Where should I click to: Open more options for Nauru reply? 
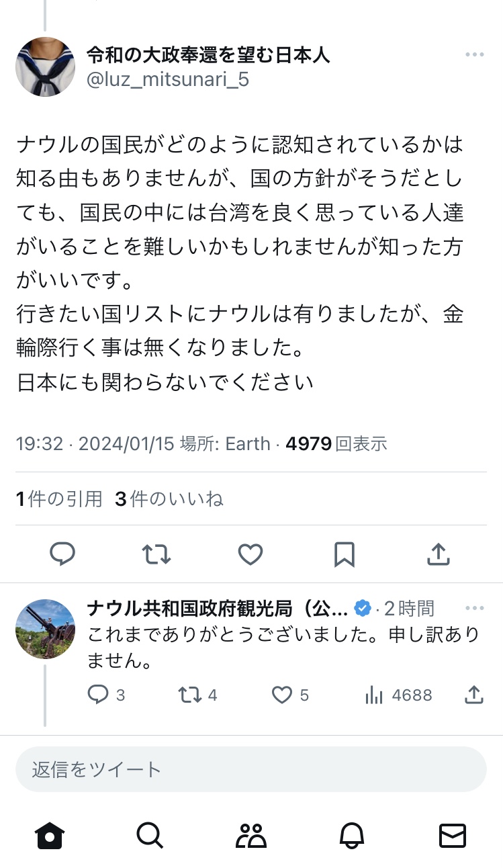(x=474, y=609)
